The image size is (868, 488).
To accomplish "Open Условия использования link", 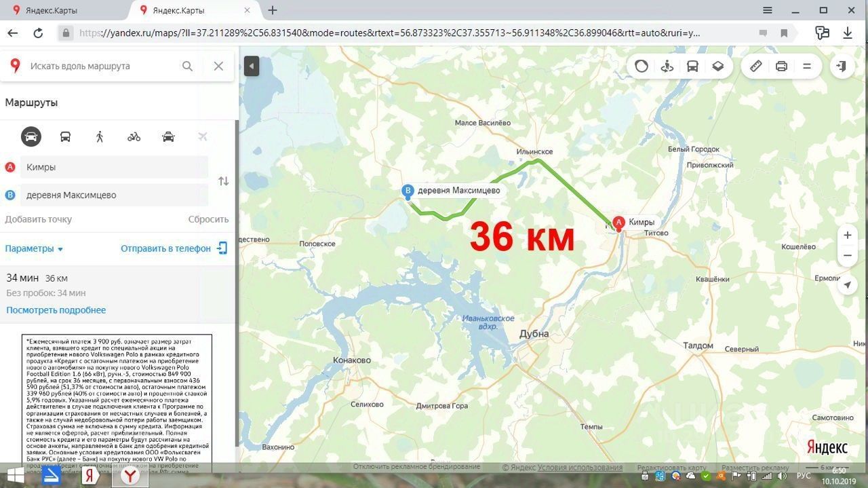I will coord(580,468).
